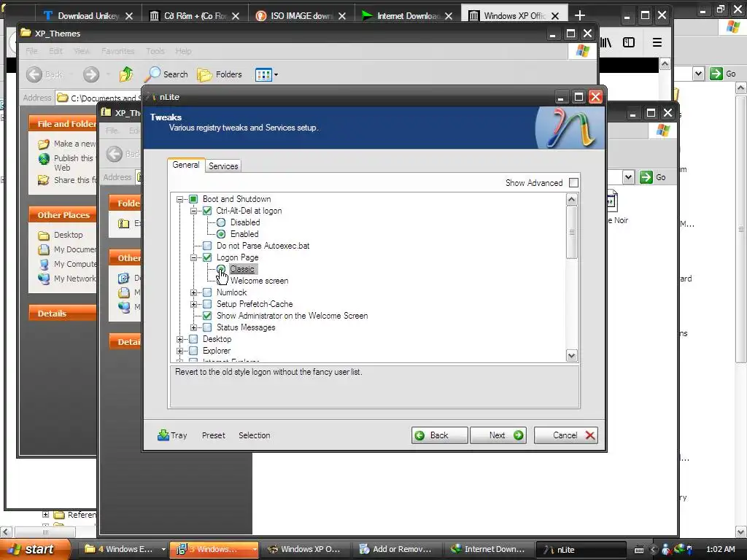Open the browser hamburger menu
747x560 pixels.
click(657, 42)
